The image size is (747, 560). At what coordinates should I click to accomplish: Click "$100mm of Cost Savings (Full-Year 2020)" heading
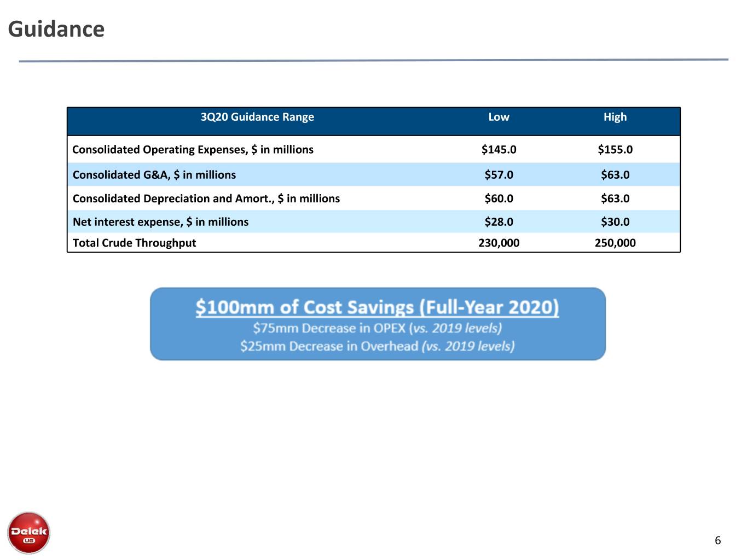pyautogui.click(x=378, y=307)
